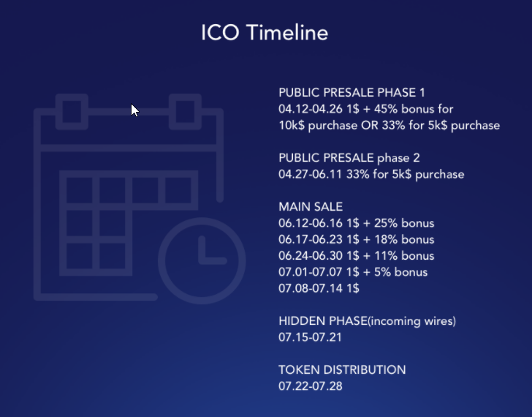Select the MAIN SALE heading
532x417 pixels.
click(x=311, y=207)
